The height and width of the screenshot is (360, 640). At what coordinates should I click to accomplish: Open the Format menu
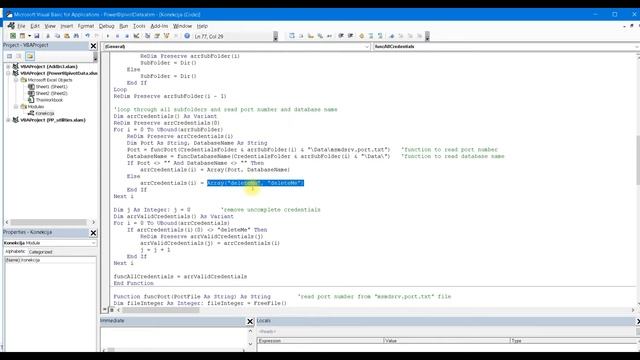pyautogui.click(x=86, y=26)
